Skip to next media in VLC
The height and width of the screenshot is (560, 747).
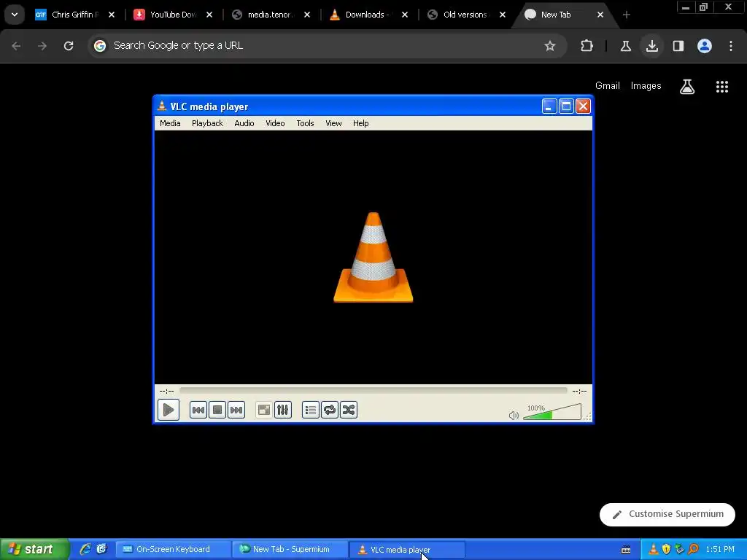(x=236, y=410)
